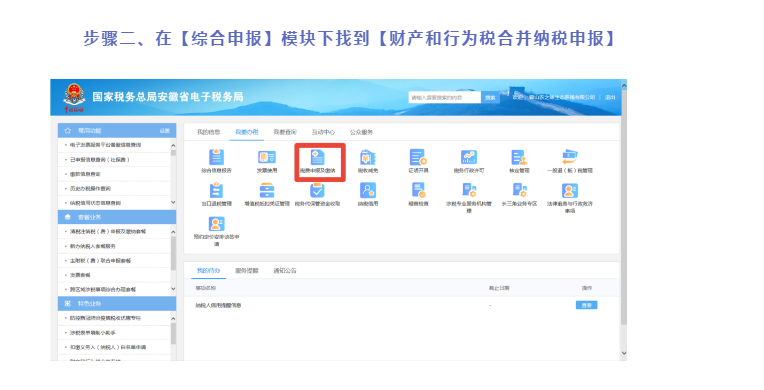764x390 pixels.
Task: Switch to the 公众服务 tab
Action: [361, 132]
